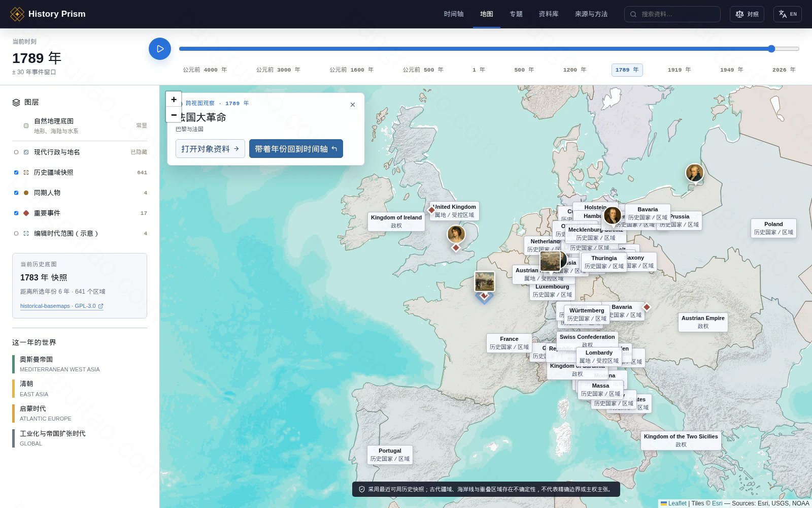Image resolution: width=812 pixels, height=508 pixels.
Task: Play the timeline animation
Action: coord(160,49)
